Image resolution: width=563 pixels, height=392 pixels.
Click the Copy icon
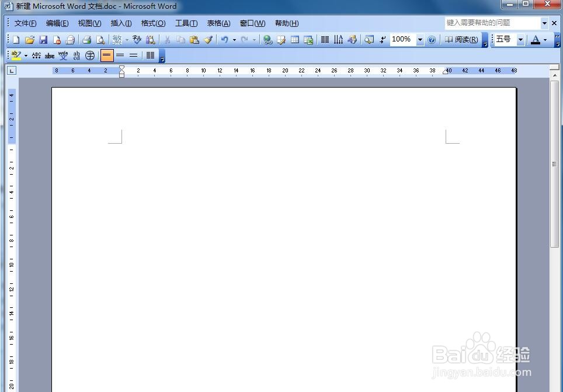point(180,40)
